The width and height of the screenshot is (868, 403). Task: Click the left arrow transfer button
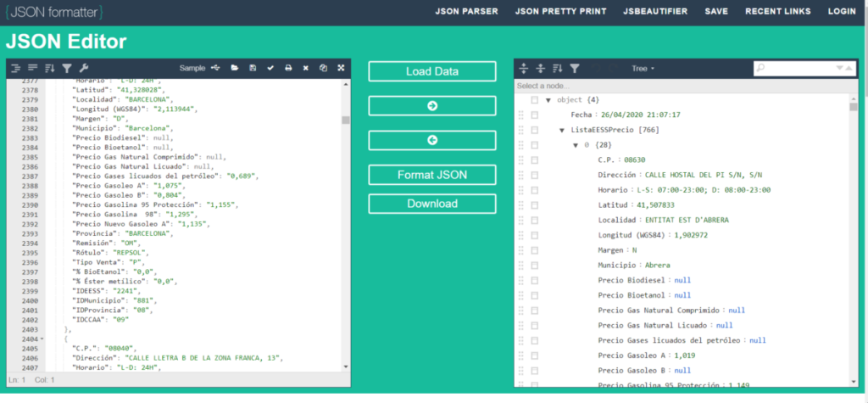[432, 140]
